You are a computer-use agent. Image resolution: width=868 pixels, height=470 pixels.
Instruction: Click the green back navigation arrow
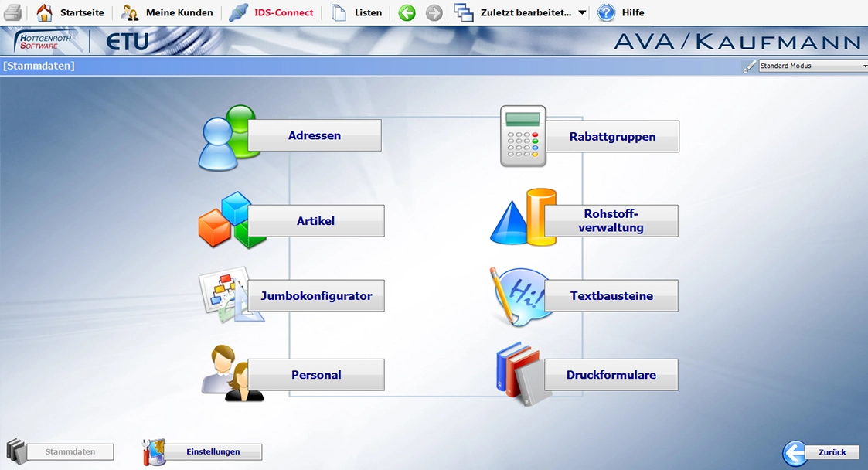(407, 12)
